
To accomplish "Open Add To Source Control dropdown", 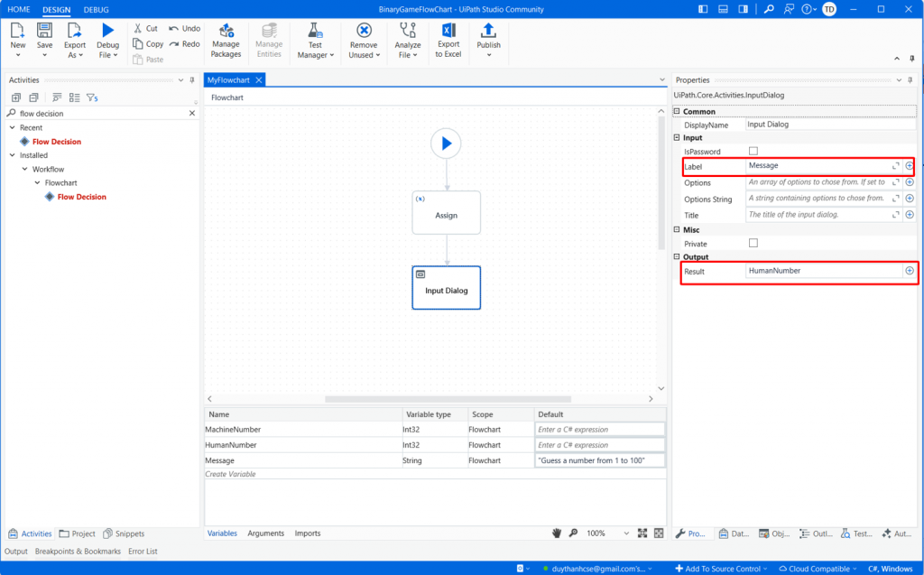I will tap(721, 569).
